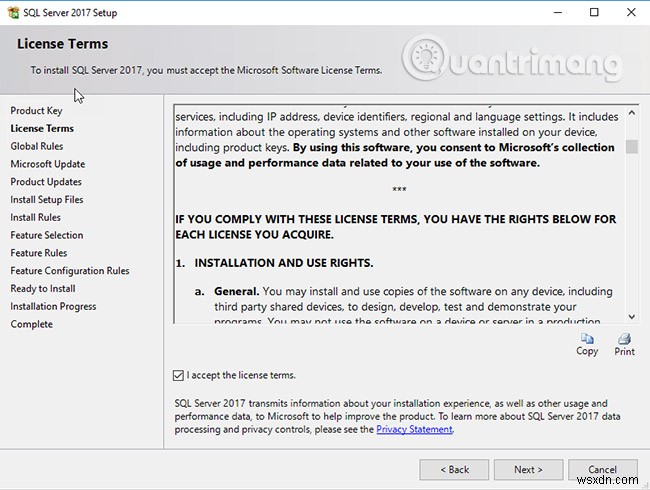Select the Microsoft Update step
The height and width of the screenshot is (490, 650).
[x=48, y=164]
